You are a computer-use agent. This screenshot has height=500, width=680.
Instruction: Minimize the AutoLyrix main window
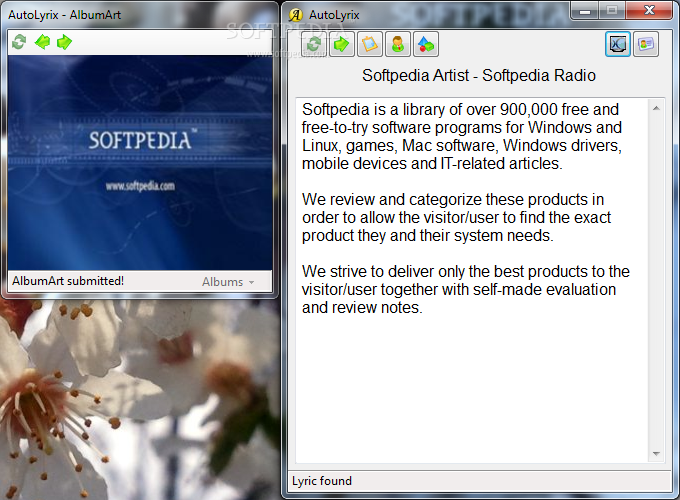click(585, 10)
